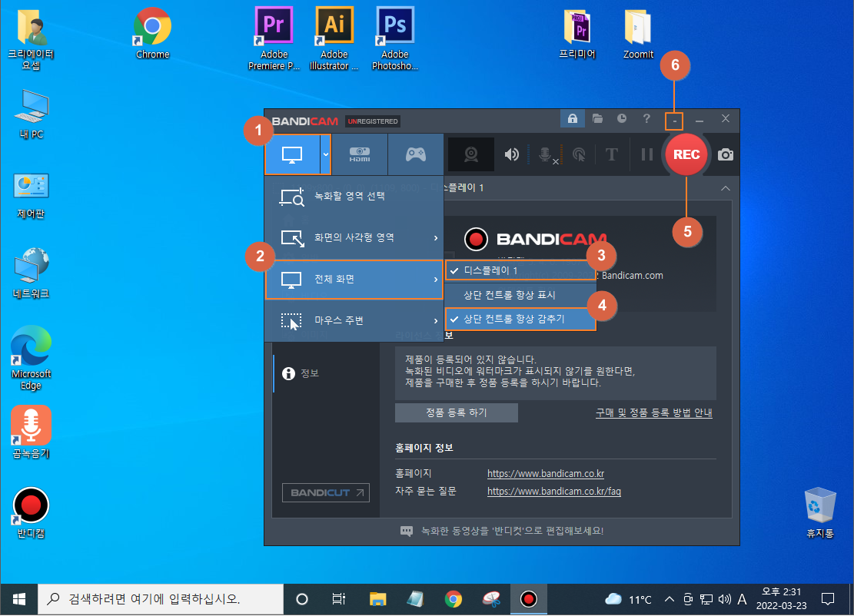Click Bandicam taskbar button

click(x=528, y=599)
